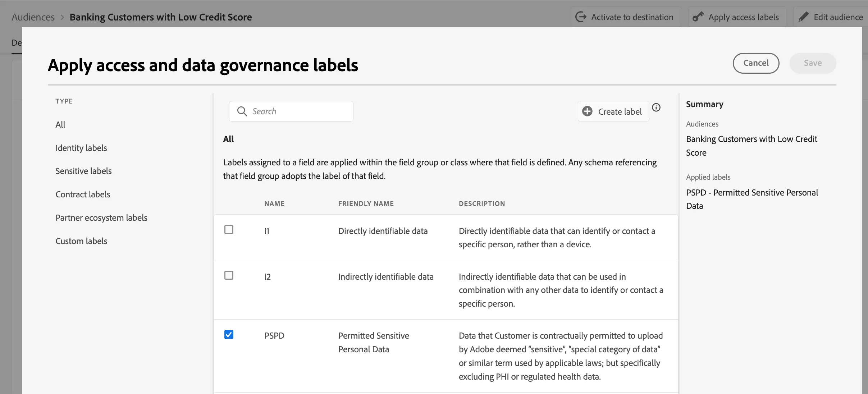Filter by Custom labels
Image resolution: width=868 pixels, height=394 pixels.
pyautogui.click(x=81, y=241)
